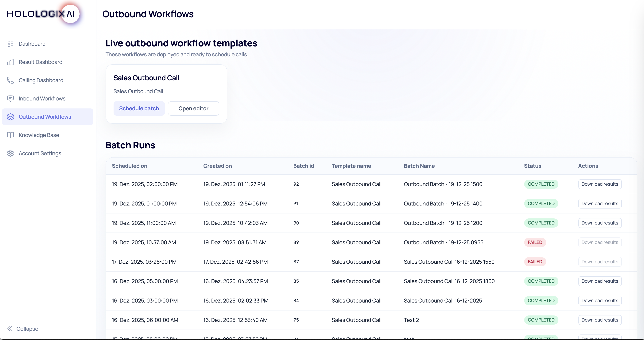
Task: Download results for batch 85
Action: pos(599,281)
